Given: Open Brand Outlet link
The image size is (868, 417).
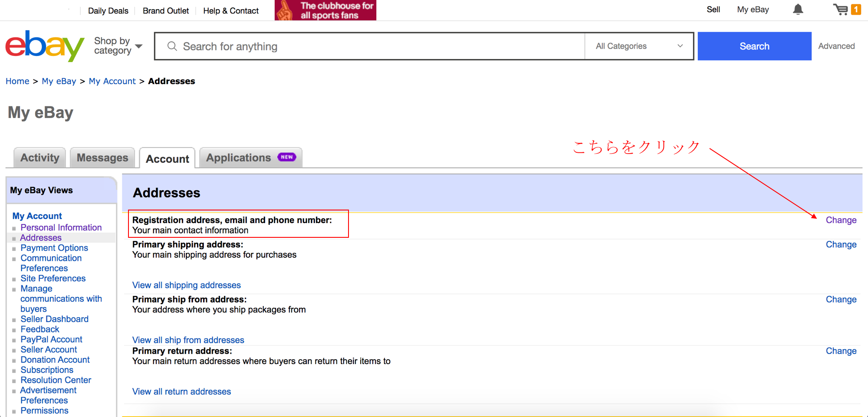Looking at the screenshot, I should 166,10.
